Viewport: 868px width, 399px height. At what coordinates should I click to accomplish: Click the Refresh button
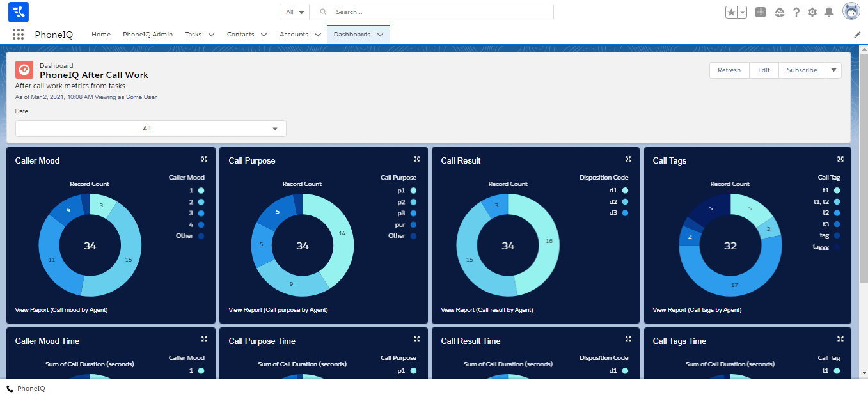(x=729, y=70)
